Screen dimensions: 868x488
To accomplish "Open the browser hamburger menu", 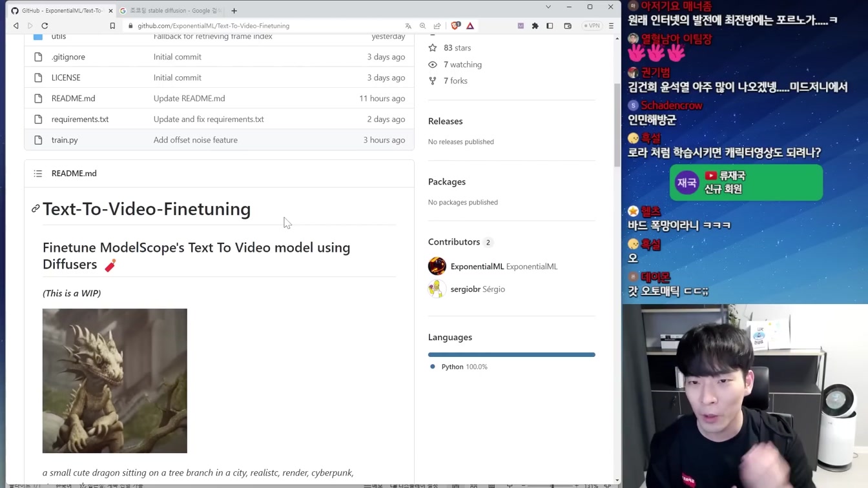I will 611,26.
